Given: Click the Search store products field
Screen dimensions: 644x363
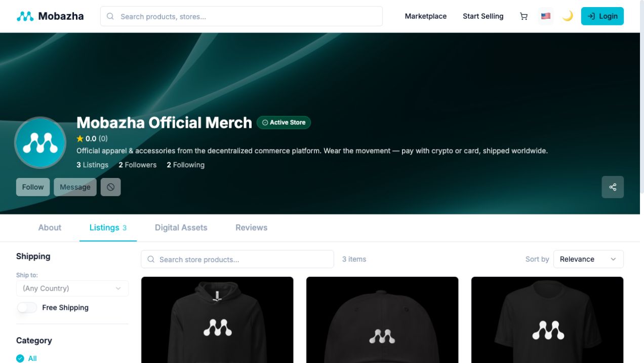Looking at the screenshot, I should [237, 259].
